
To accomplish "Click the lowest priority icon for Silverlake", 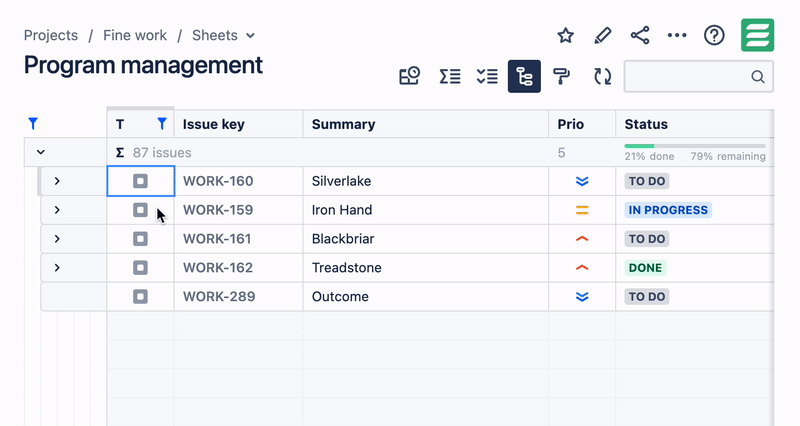I will click(582, 181).
